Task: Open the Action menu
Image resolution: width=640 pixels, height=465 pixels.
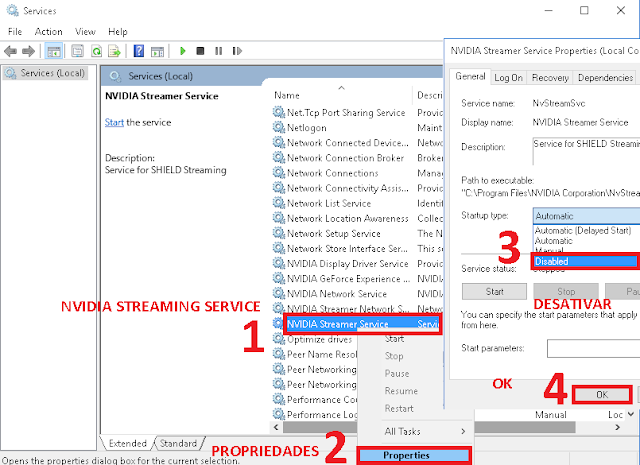Action: point(49,31)
